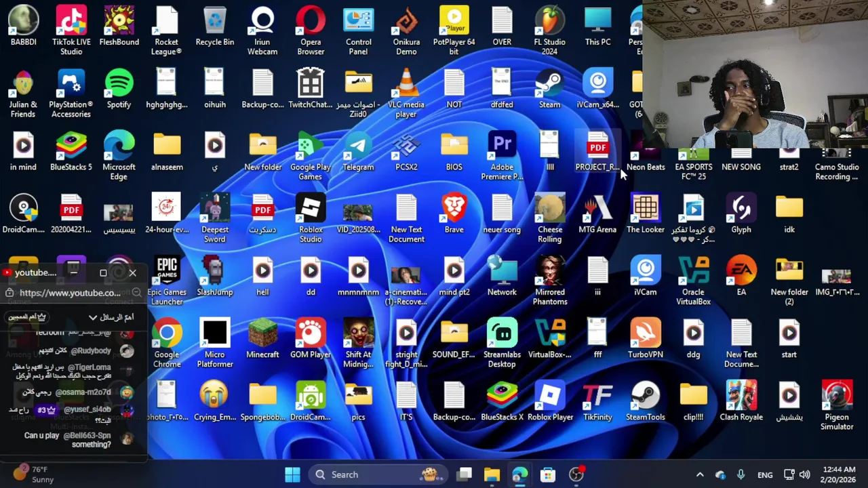The height and width of the screenshot is (488, 868).
Task: Open Roblox Studio
Action: [x=311, y=218]
